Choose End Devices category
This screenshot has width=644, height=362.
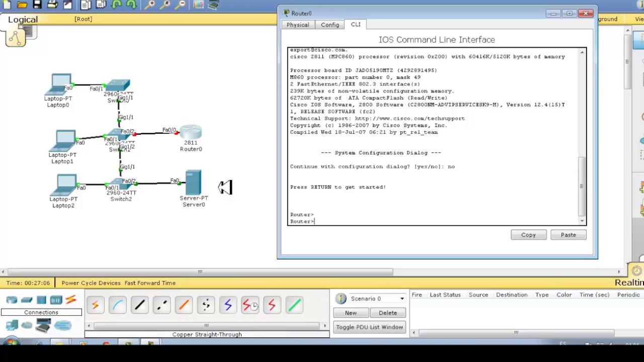(12, 326)
